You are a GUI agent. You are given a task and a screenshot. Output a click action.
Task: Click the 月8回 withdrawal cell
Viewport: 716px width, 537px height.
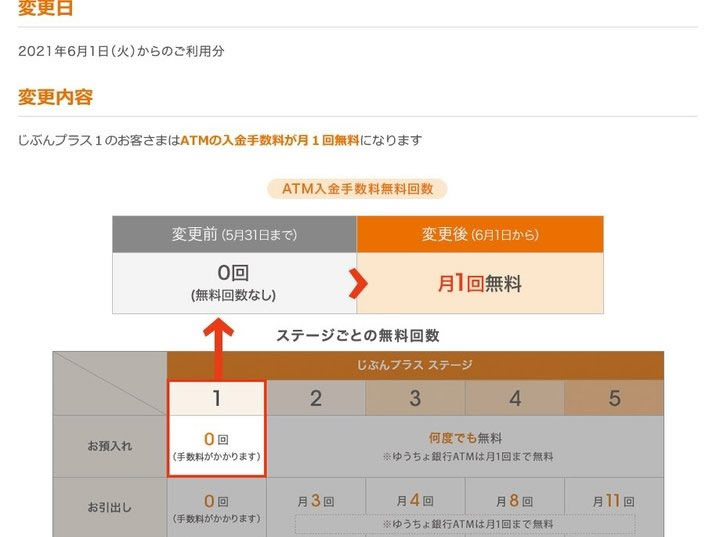click(x=515, y=501)
